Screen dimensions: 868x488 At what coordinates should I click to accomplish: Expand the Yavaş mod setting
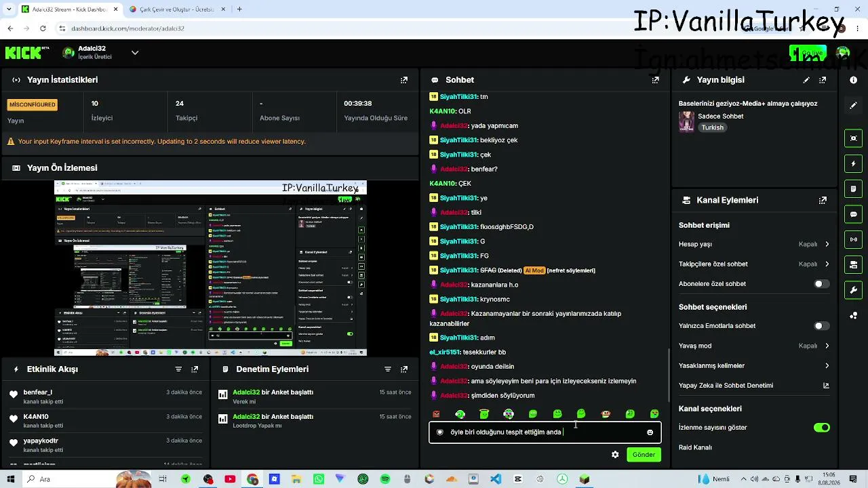pyautogui.click(x=754, y=346)
